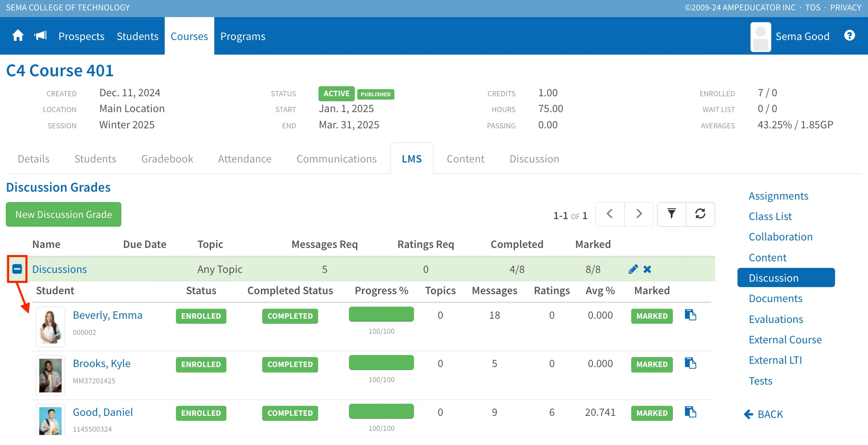
Task: Open Beverly, Emma student link
Action: [108, 315]
